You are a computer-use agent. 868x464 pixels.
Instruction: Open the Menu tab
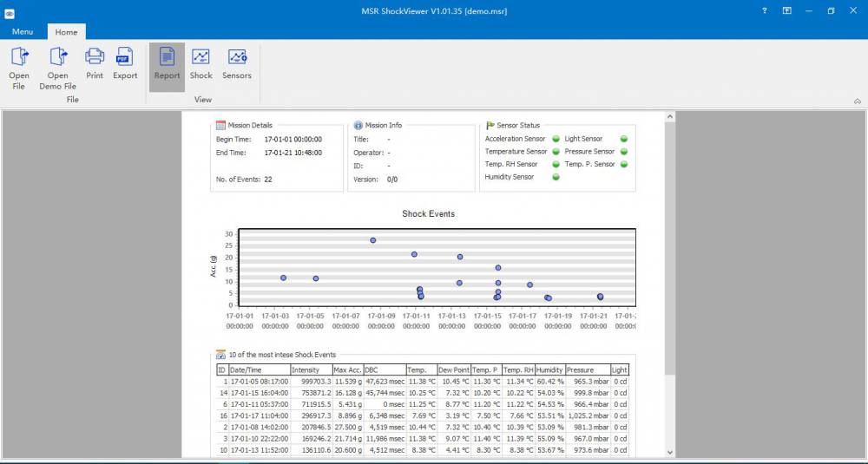pyautogui.click(x=23, y=31)
